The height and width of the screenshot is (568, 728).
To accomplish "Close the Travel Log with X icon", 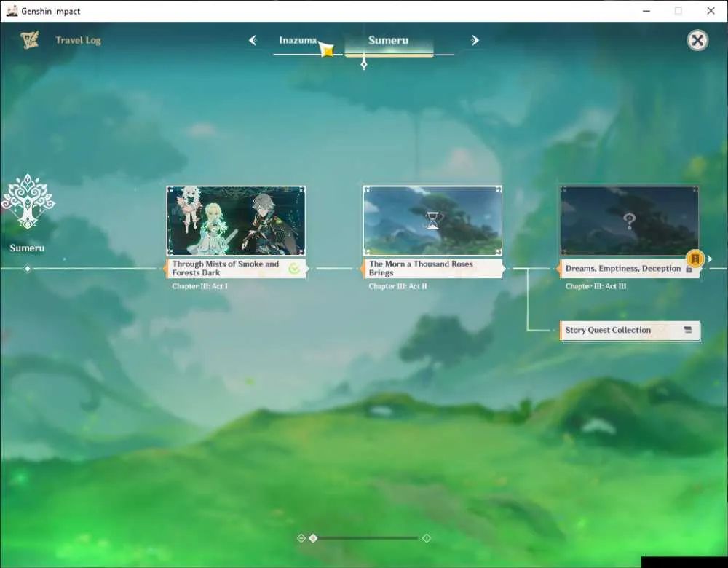I will [x=697, y=40].
